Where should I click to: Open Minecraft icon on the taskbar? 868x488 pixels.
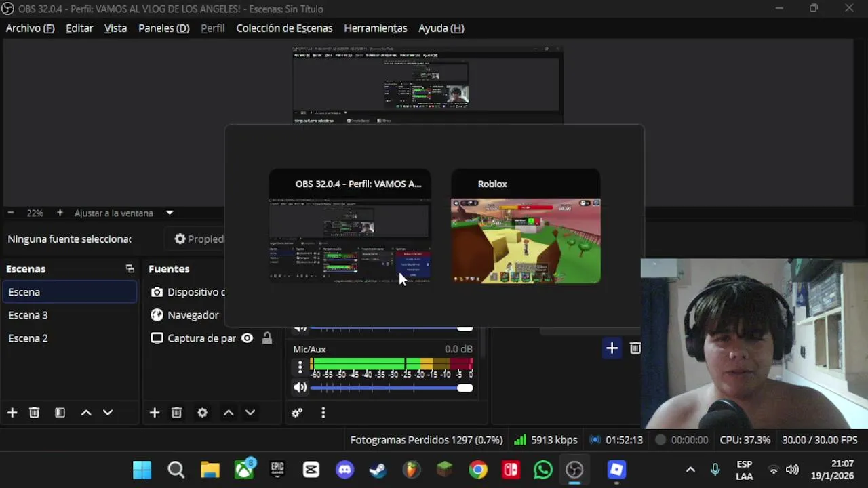[x=444, y=470]
